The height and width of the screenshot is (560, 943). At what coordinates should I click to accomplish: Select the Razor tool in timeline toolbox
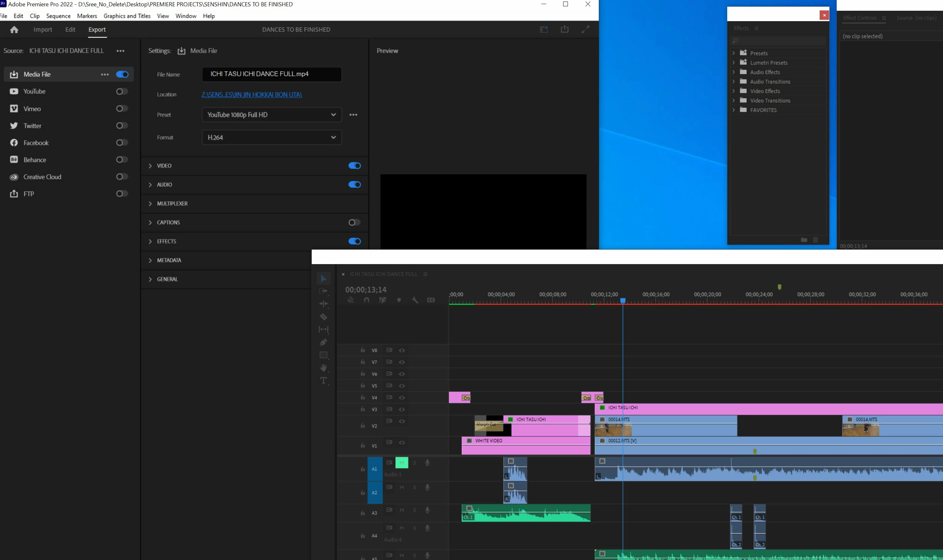pyautogui.click(x=323, y=317)
